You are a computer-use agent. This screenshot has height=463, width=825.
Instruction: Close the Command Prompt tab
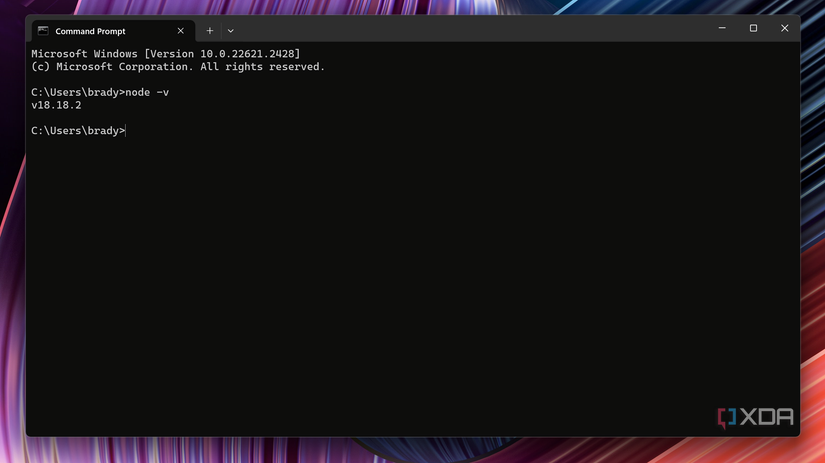pyautogui.click(x=180, y=31)
